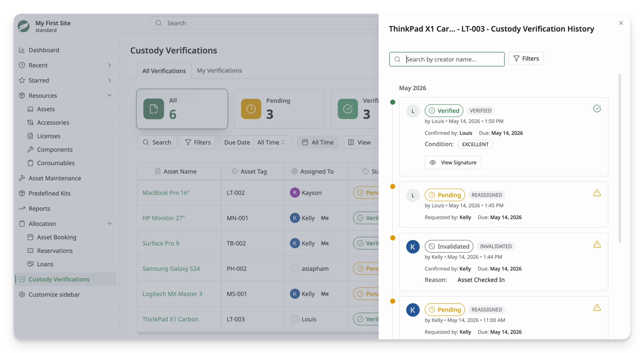The width and height of the screenshot is (644, 353).
Task: Expand the Starred section chevron
Action: 109,80
